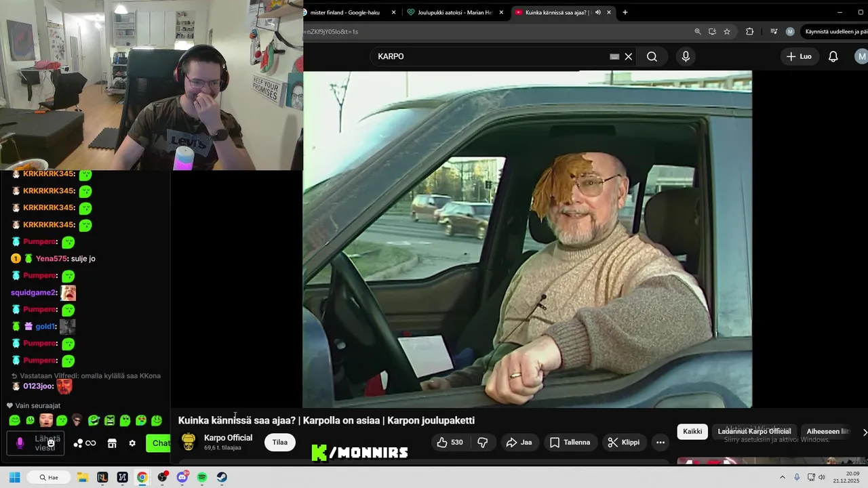This screenshot has height=488, width=868.
Task: Open the on-screen keyboard icon in search
Action: click(x=614, y=56)
